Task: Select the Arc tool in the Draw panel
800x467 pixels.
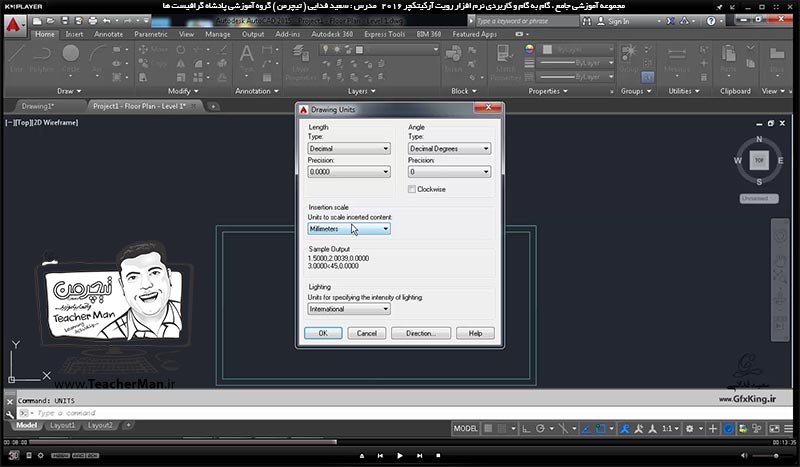Action: pos(97,59)
